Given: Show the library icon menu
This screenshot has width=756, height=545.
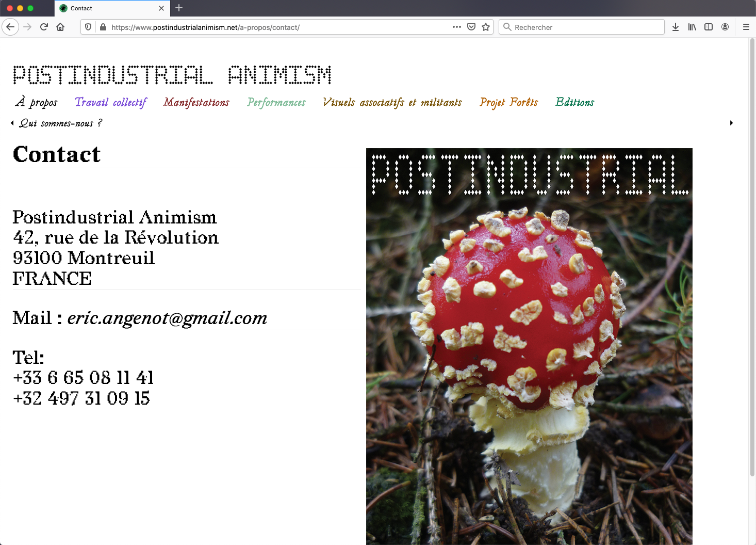Looking at the screenshot, I should coord(692,27).
